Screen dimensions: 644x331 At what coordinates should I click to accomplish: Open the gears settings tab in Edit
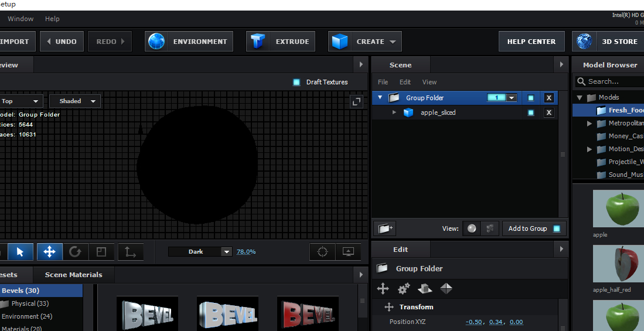(404, 288)
